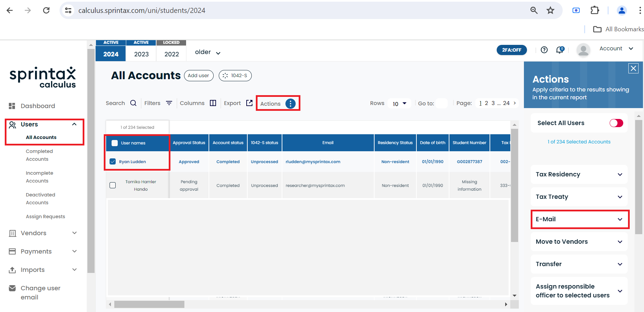Click the zoom magnifier in address bar
This screenshot has width=644, height=312.
[534, 10]
